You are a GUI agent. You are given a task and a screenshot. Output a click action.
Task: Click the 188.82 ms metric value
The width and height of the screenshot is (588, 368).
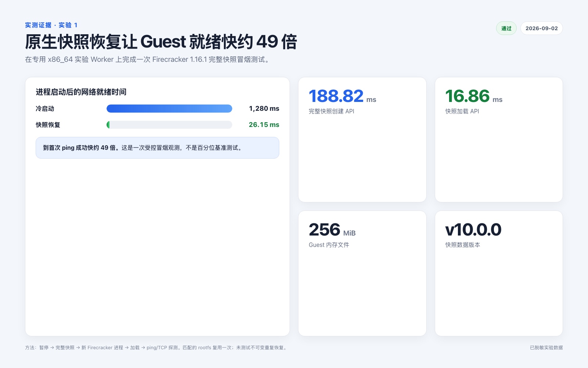(343, 96)
